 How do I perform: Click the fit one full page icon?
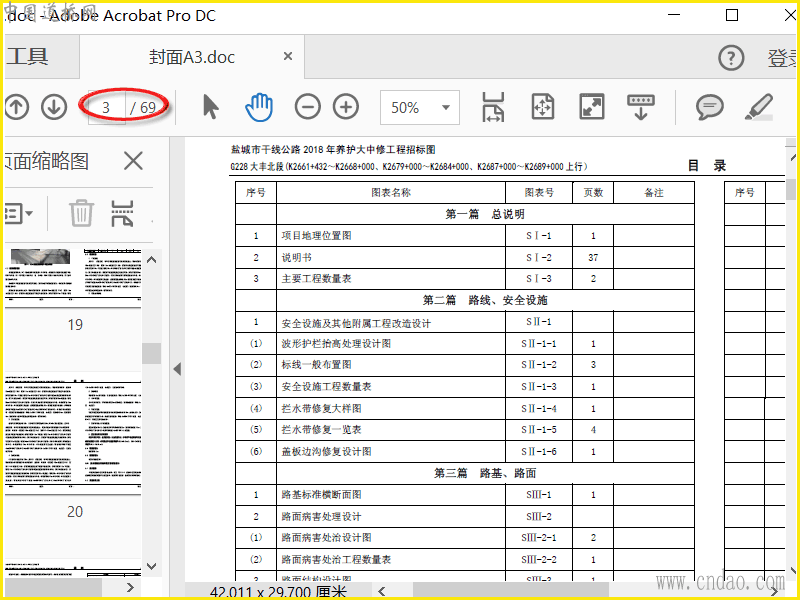[543, 107]
